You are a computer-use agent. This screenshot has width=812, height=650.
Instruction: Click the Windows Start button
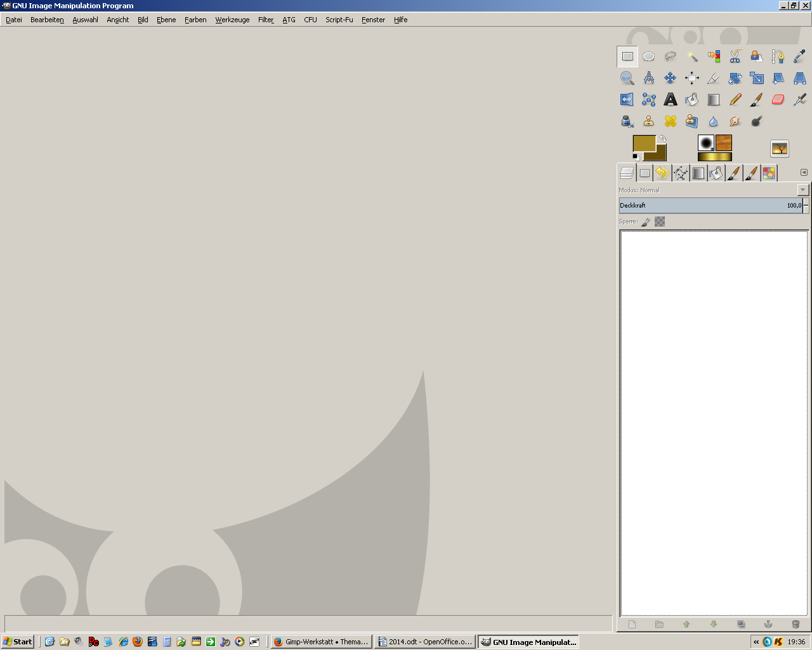pyautogui.click(x=17, y=642)
